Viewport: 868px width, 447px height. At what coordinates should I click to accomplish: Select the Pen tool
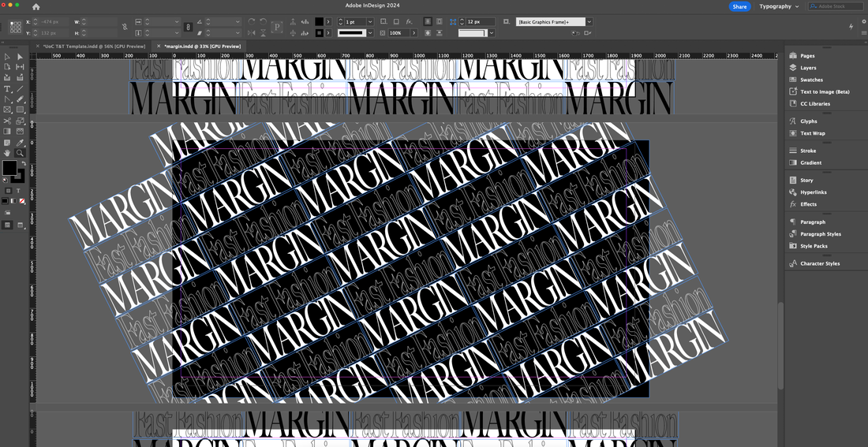coord(7,99)
